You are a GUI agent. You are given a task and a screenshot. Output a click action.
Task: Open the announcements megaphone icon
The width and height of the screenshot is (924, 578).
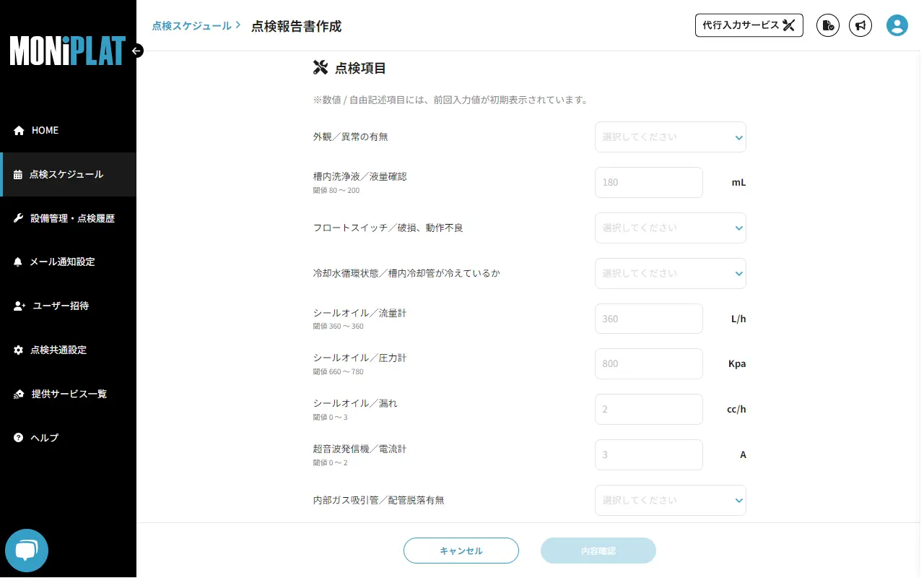coord(860,25)
